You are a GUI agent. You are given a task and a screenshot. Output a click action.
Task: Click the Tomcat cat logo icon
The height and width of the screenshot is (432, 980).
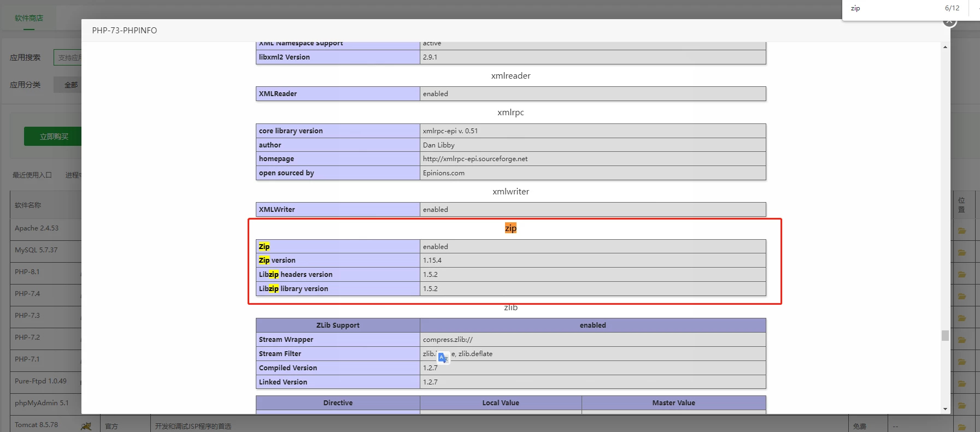[86, 425]
